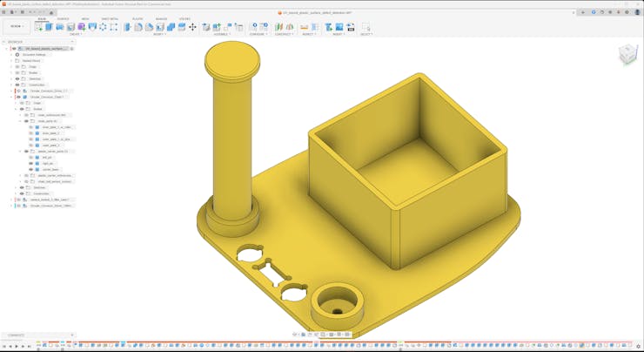Screen dimensions: 644x352
Task: Expand the Named Views tree node
Action: (11, 60)
